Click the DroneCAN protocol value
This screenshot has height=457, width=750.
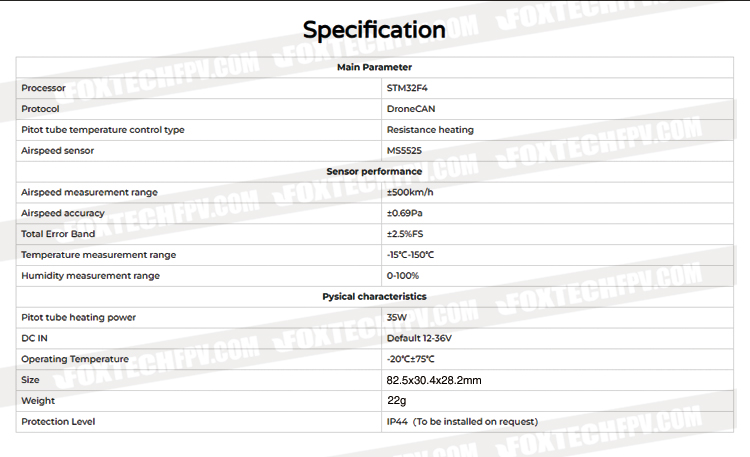click(x=411, y=109)
